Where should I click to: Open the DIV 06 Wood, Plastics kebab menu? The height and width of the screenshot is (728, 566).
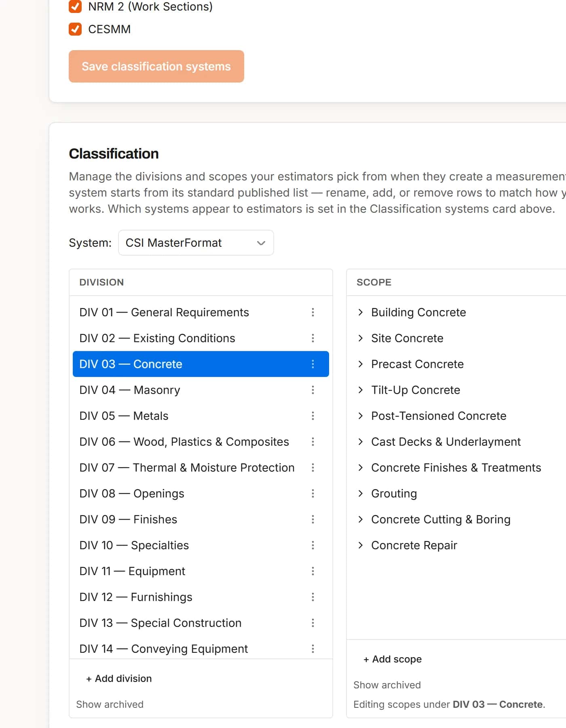coord(313,442)
